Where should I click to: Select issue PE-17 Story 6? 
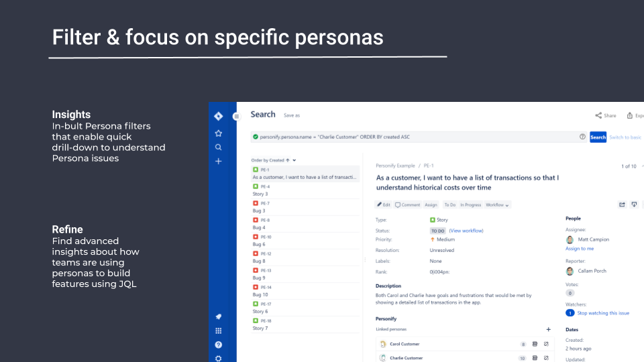click(306, 308)
